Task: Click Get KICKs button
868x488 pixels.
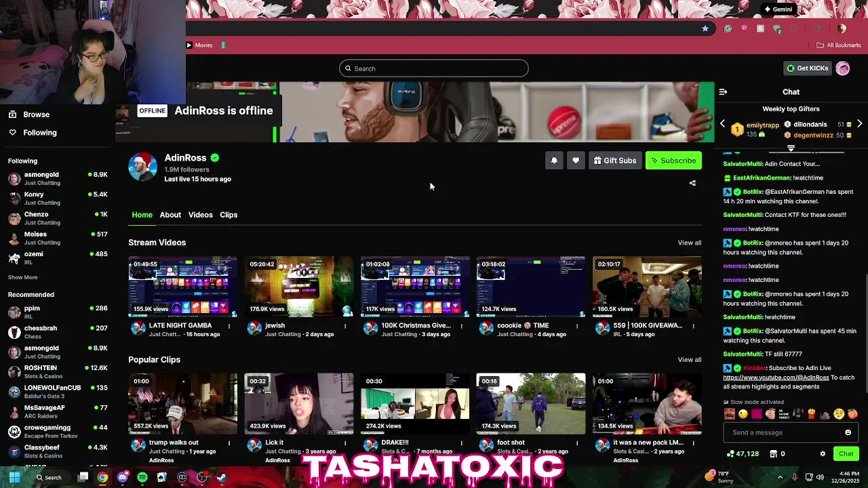Action: tap(807, 68)
